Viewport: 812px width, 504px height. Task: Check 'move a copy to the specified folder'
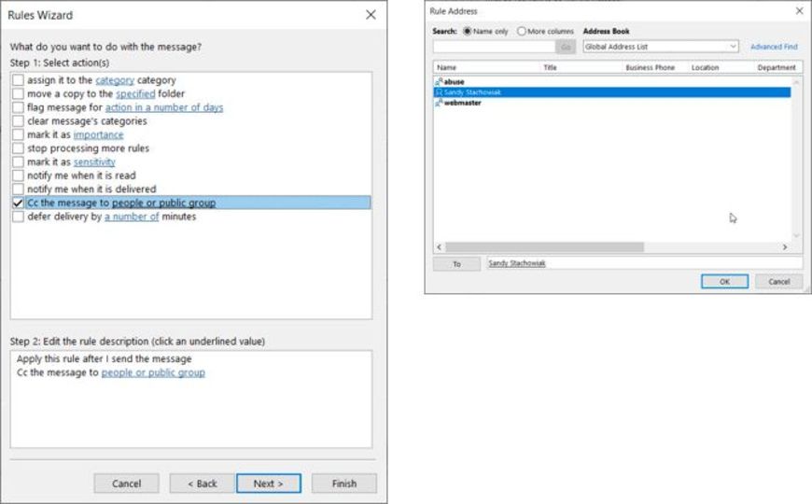point(18,93)
